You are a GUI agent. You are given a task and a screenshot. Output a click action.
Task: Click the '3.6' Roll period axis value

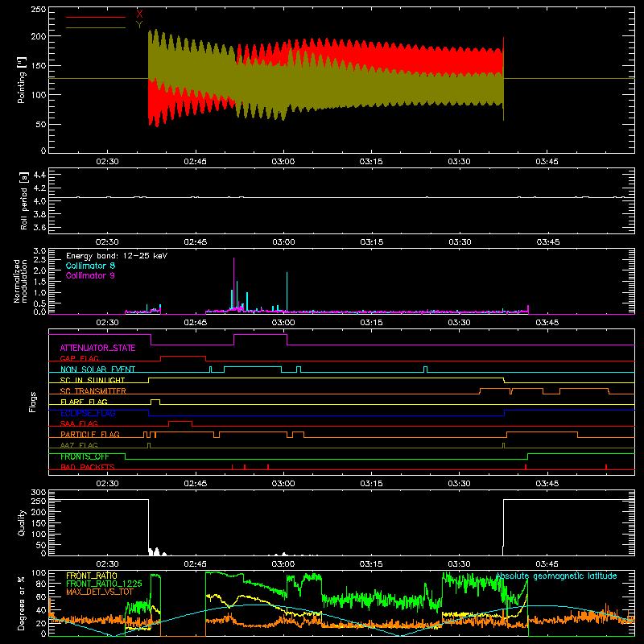pyautogui.click(x=39, y=227)
